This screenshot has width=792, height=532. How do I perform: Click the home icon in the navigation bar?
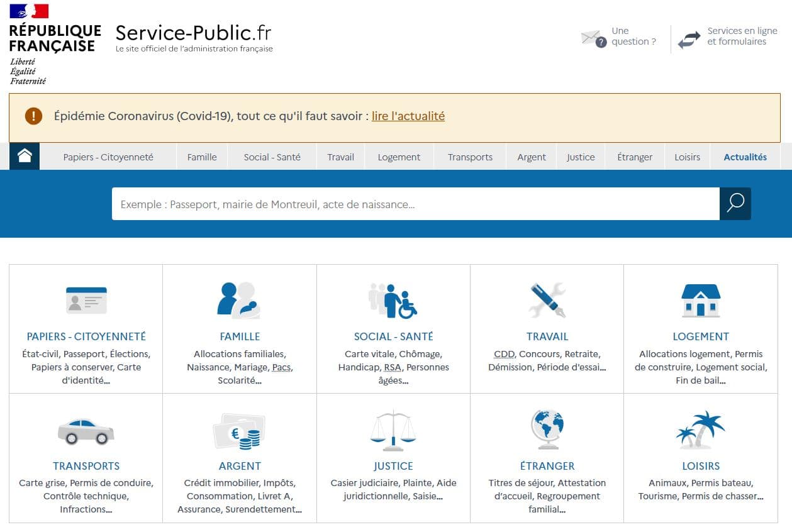[x=25, y=156]
